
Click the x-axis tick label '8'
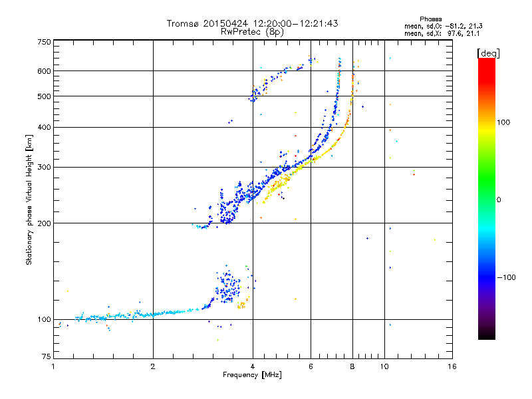(352, 366)
